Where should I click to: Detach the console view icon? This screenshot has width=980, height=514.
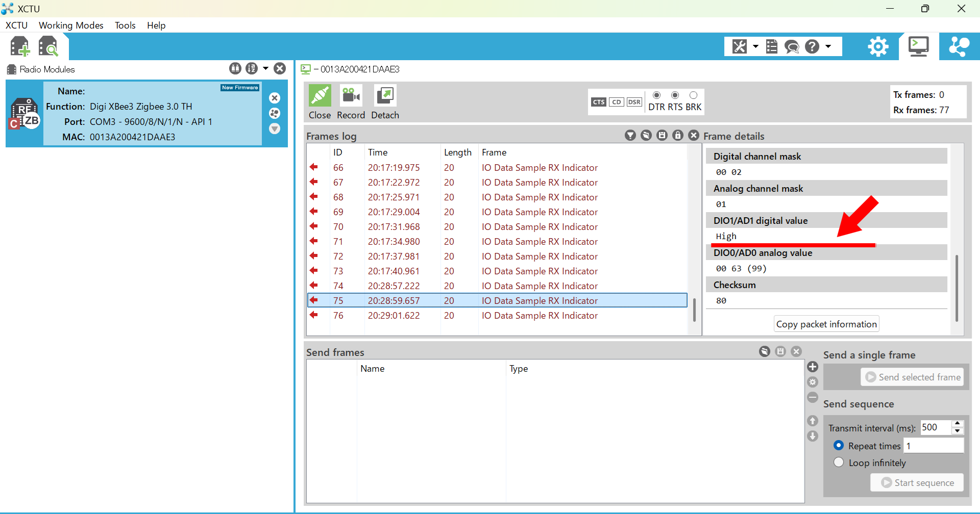pos(385,96)
